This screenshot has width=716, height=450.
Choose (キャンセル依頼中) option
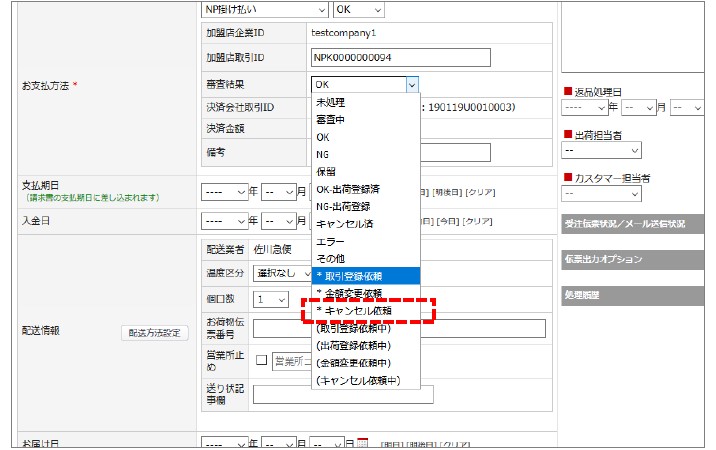[x=366, y=380]
